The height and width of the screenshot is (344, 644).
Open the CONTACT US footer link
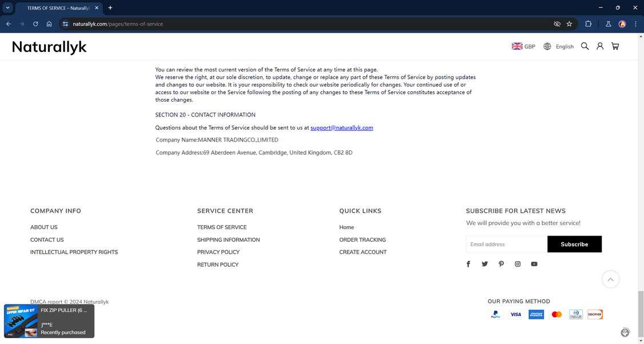point(47,240)
